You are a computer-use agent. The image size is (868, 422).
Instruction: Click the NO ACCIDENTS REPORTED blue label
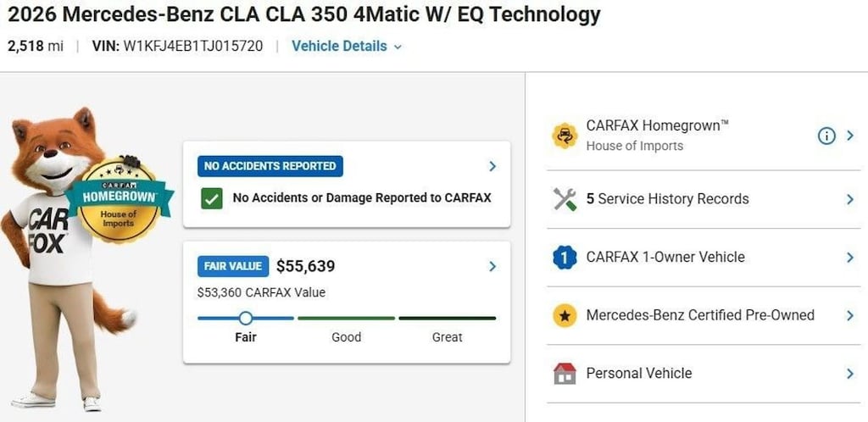pyautogui.click(x=270, y=166)
